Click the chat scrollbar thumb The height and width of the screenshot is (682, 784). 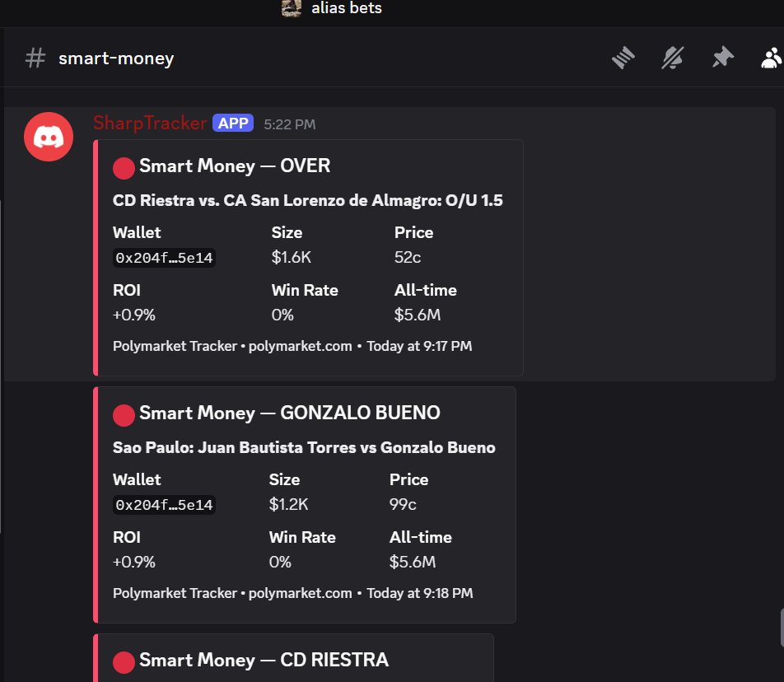tap(782, 628)
